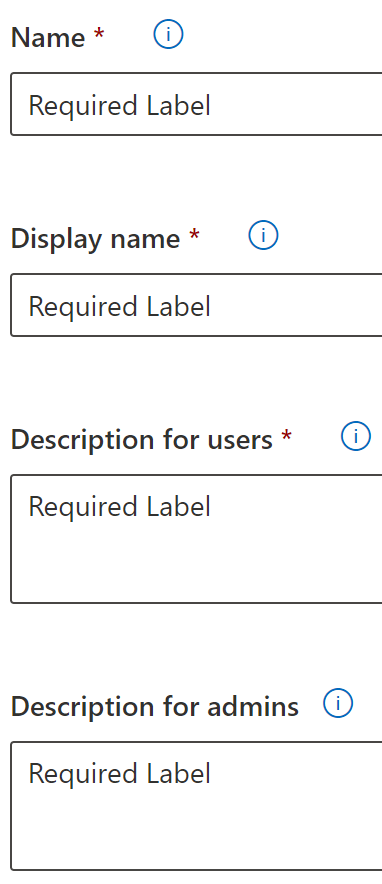This screenshot has width=382, height=884.
Task: Click the Description for admins label text
Action: tap(154, 707)
